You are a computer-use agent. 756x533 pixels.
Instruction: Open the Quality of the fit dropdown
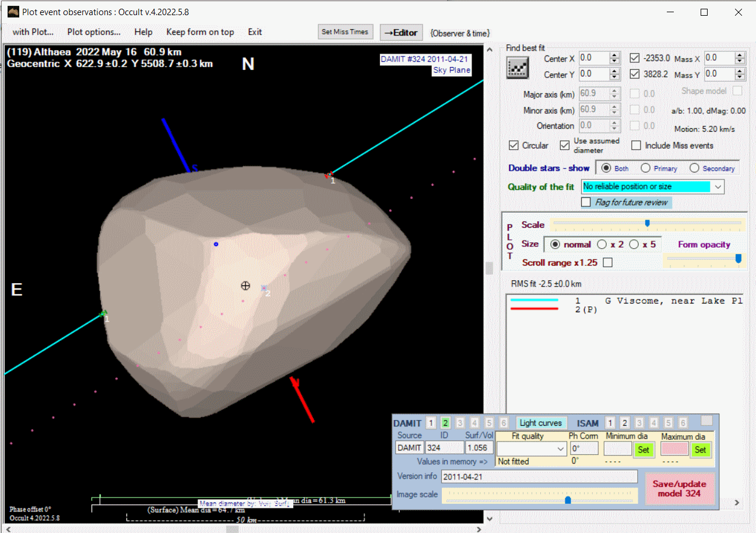(x=718, y=186)
